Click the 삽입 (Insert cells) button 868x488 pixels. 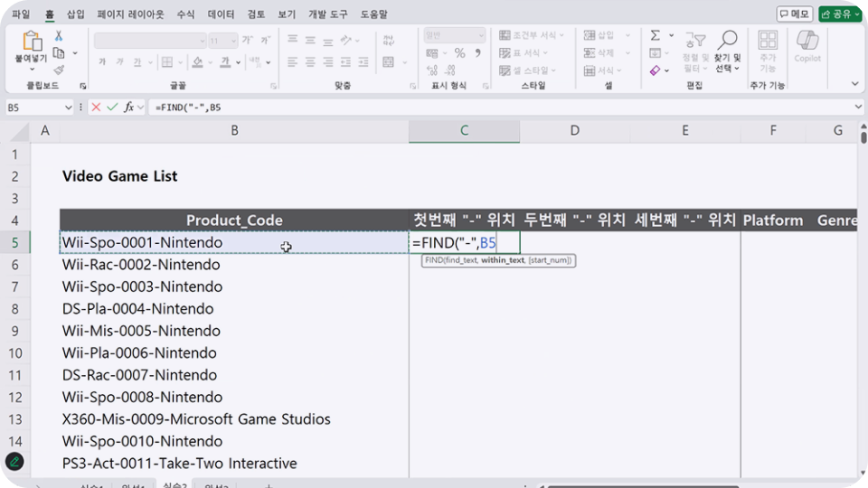(x=607, y=35)
